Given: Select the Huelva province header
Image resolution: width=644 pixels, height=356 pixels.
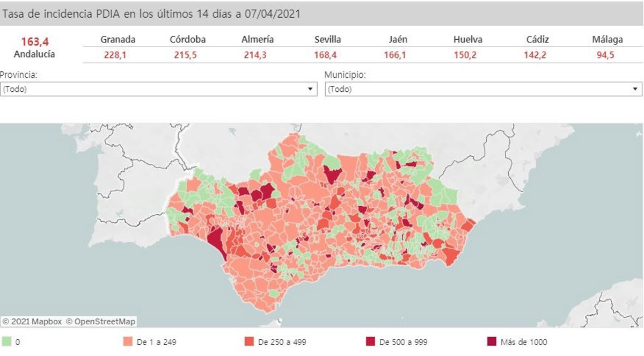Looking at the screenshot, I should pos(467,39).
